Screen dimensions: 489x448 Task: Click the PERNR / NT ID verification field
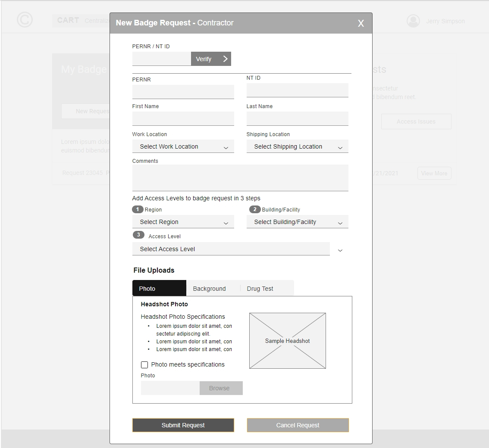tap(161, 59)
